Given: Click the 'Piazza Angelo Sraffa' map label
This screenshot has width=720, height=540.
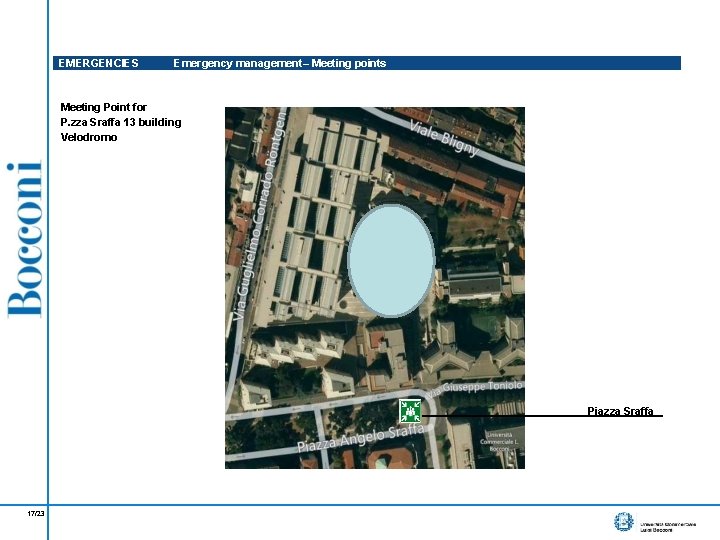Looking at the screenshot, I should 361,438.
